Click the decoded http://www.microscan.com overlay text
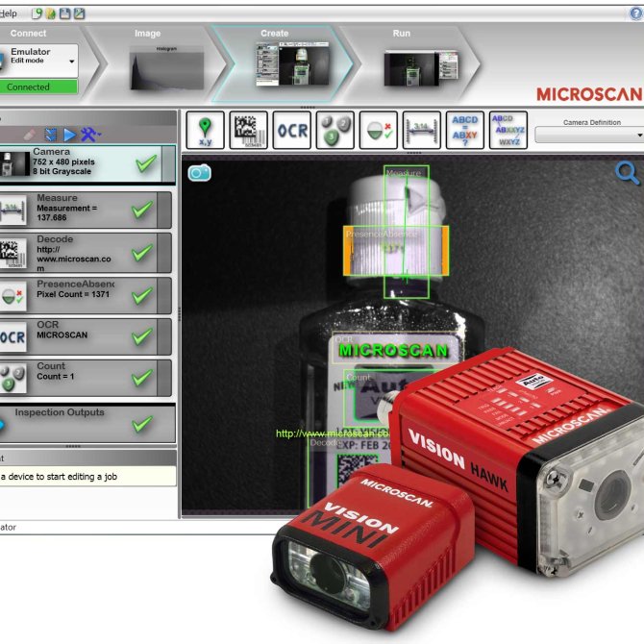The width and height of the screenshot is (644, 644). [x=333, y=433]
